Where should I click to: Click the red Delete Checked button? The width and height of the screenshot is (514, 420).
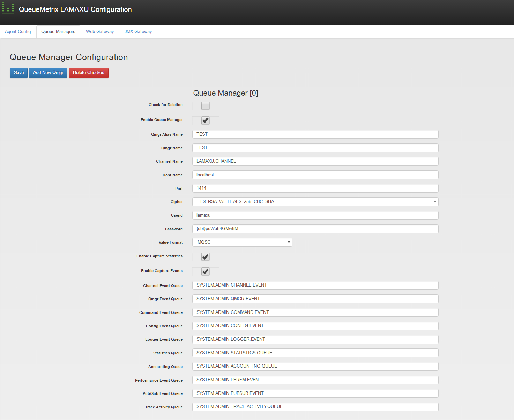coord(89,73)
